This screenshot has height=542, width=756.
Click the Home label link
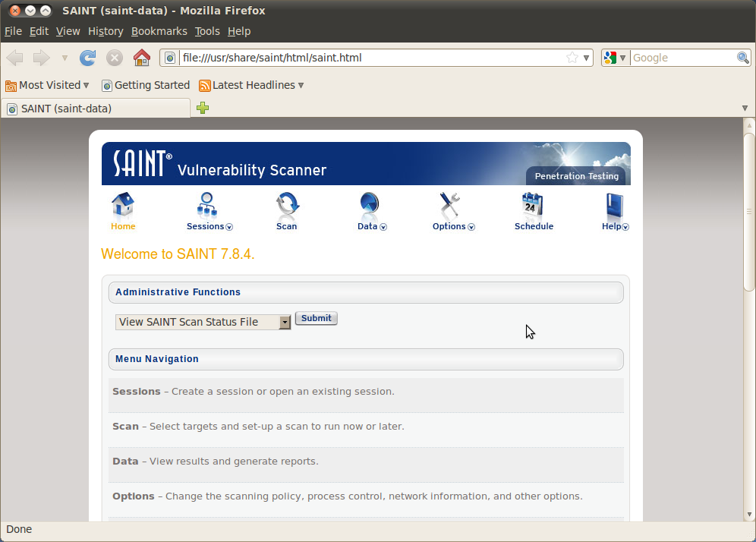[123, 226]
